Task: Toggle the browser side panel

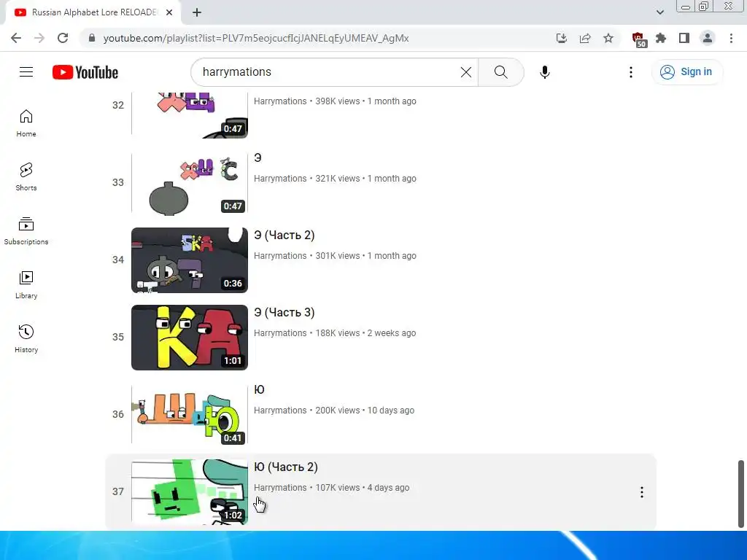Action: pyautogui.click(x=684, y=38)
